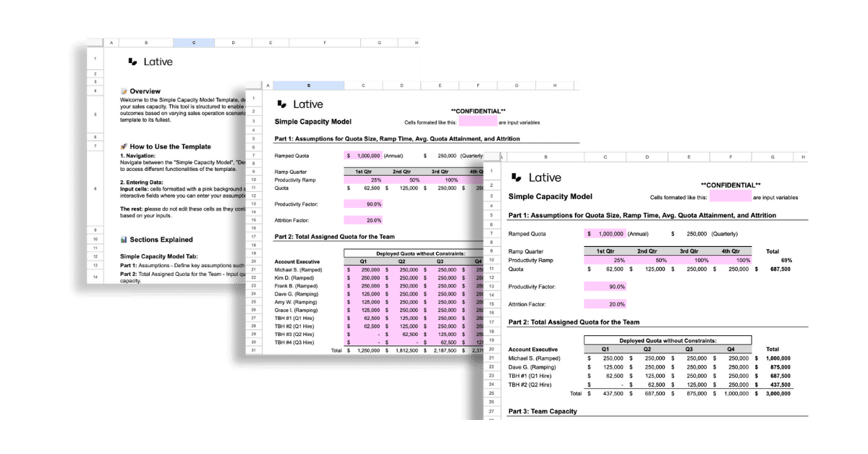Select row 8 header in the Overview sheet

point(95,189)
